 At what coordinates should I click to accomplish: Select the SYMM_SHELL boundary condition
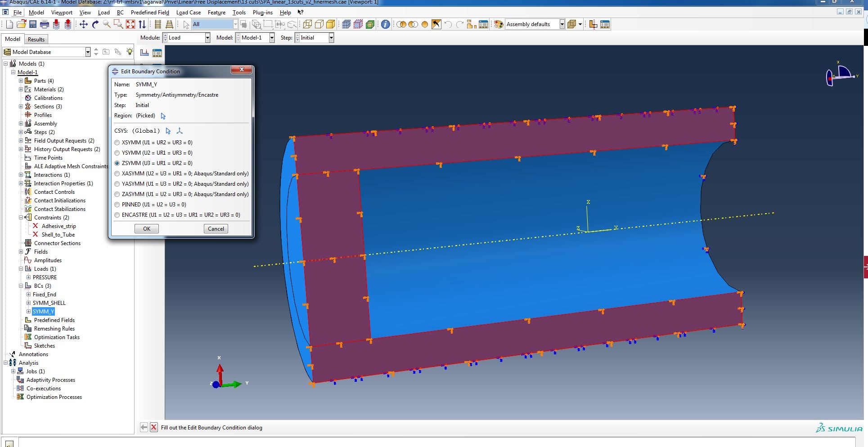point(49,303)
